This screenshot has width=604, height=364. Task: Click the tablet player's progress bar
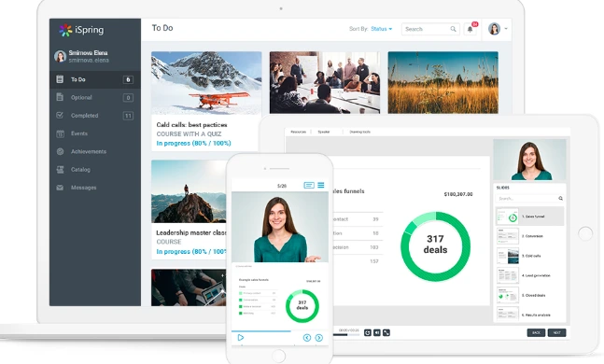coord(346,335)
